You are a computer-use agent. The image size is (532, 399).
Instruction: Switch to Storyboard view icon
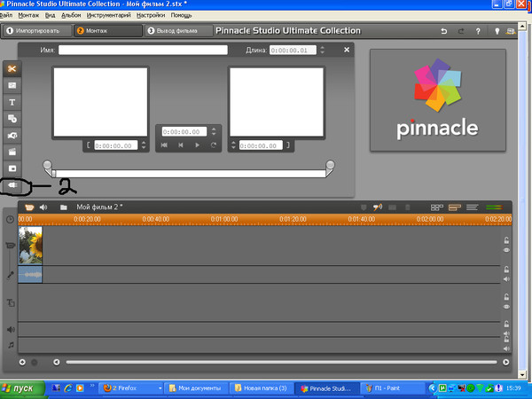[x=436, y=207]
